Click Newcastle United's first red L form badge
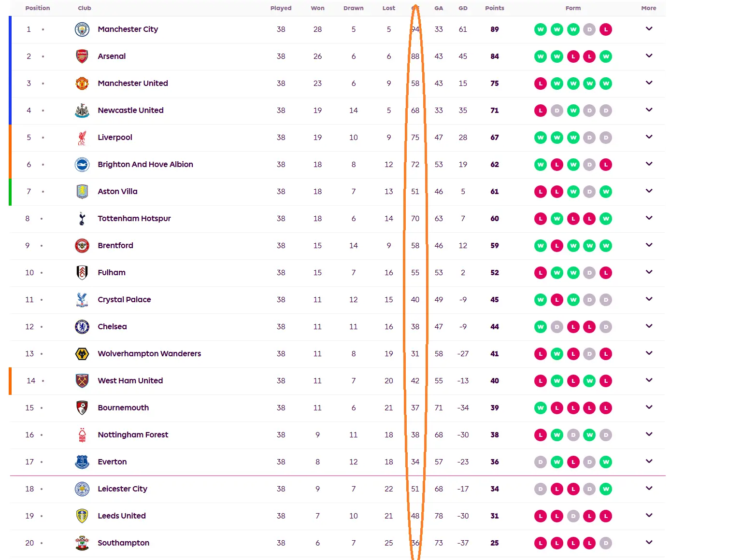742x560 pixels. tap(541, 111)
